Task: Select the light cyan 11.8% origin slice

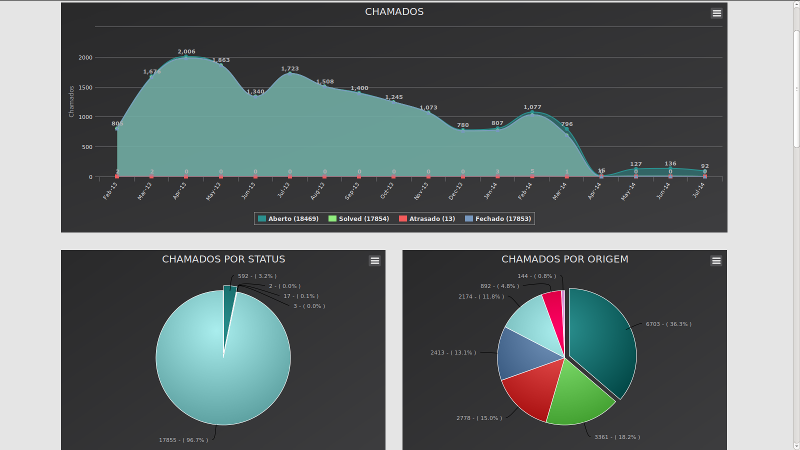Action: click(532, 318)
